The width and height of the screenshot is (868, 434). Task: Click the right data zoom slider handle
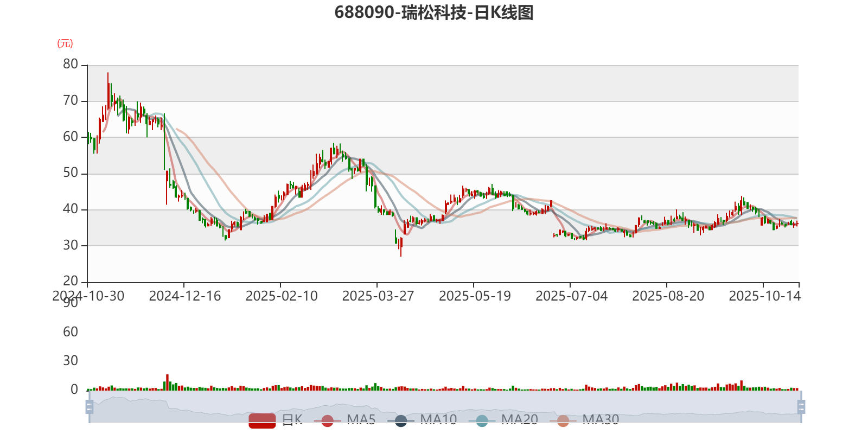pyautogui.click(x=801, y=407)
